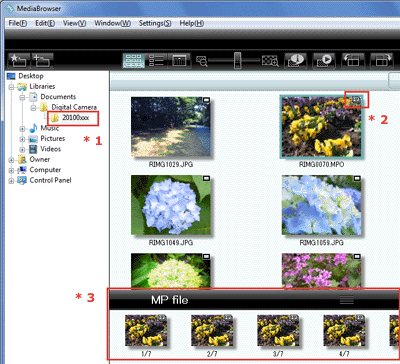The width and height of the screenshot is (400, 364).
Task: Open the Settings menu
Action: pos(155,23)
